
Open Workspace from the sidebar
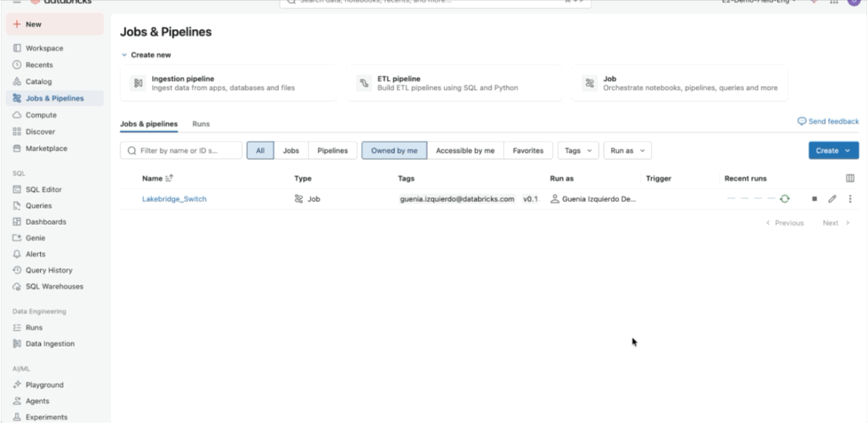[x=55, y=48]
